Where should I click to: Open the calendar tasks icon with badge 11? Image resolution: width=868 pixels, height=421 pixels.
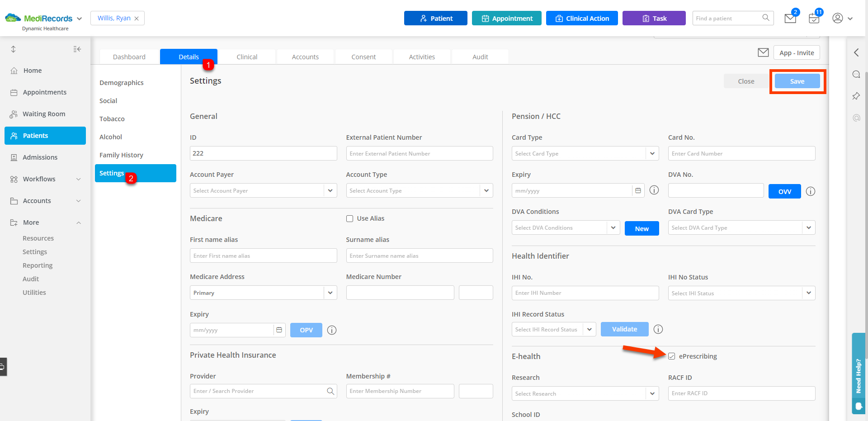coord(814,19)
